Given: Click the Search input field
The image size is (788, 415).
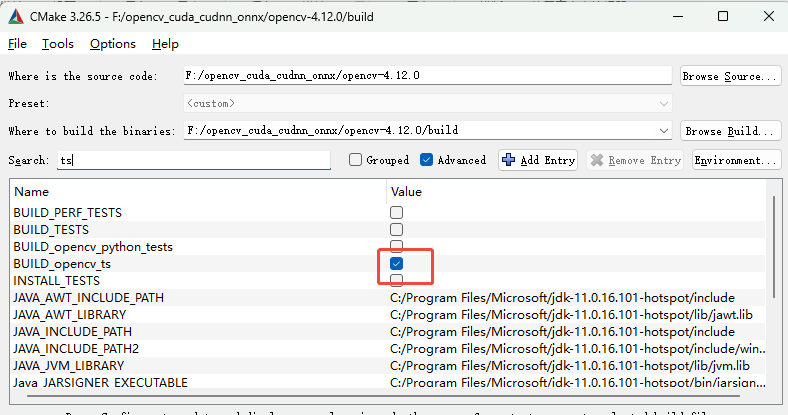Looking at the screenshot, I should 193,160.
